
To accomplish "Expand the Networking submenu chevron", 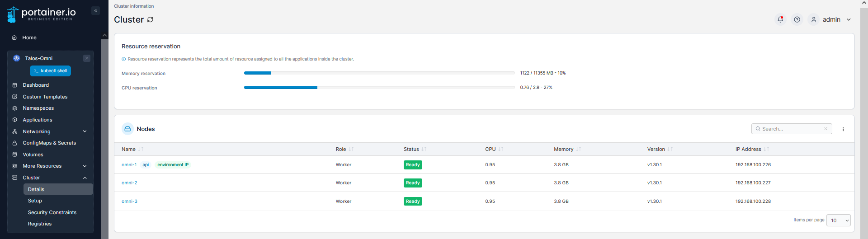I will [85, 131].
